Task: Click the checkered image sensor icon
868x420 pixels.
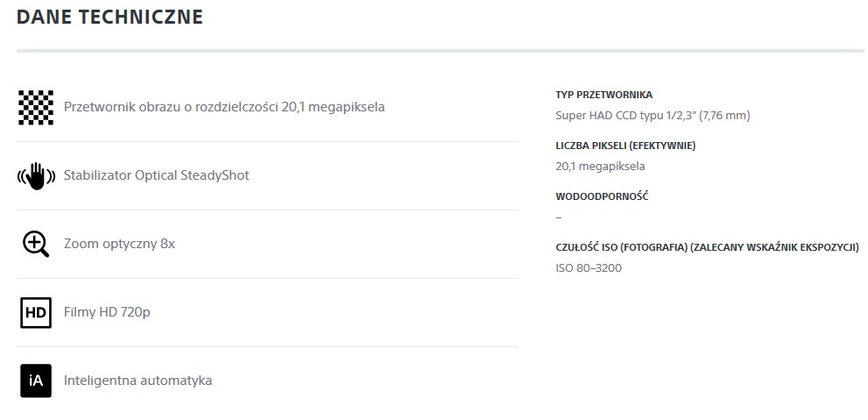Action: coord(36,107)
